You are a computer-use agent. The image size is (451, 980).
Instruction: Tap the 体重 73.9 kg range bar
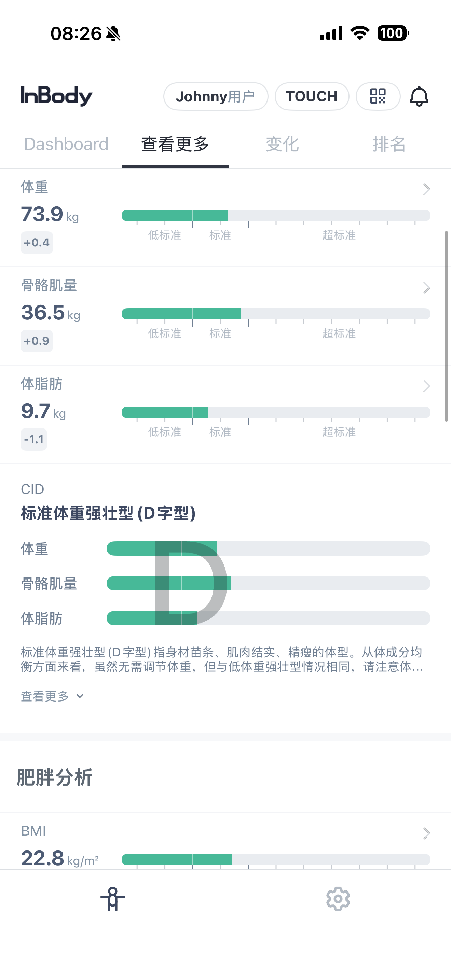click(x=276, y=215)
